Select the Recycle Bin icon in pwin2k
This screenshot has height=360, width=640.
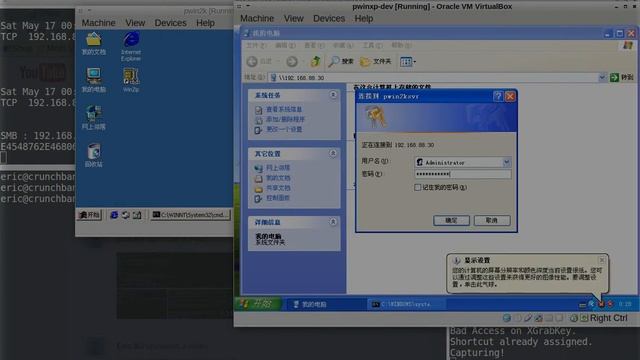point(93,155)
